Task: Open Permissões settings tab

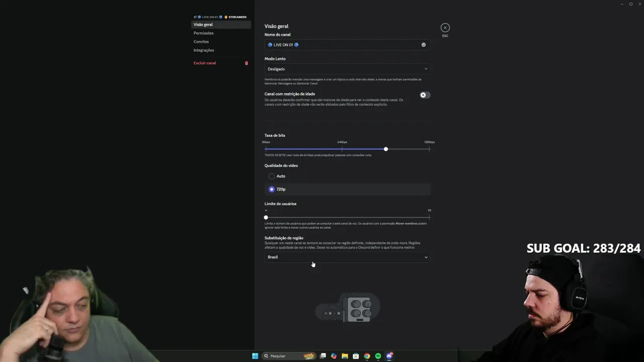Action: tap(221, 33)
